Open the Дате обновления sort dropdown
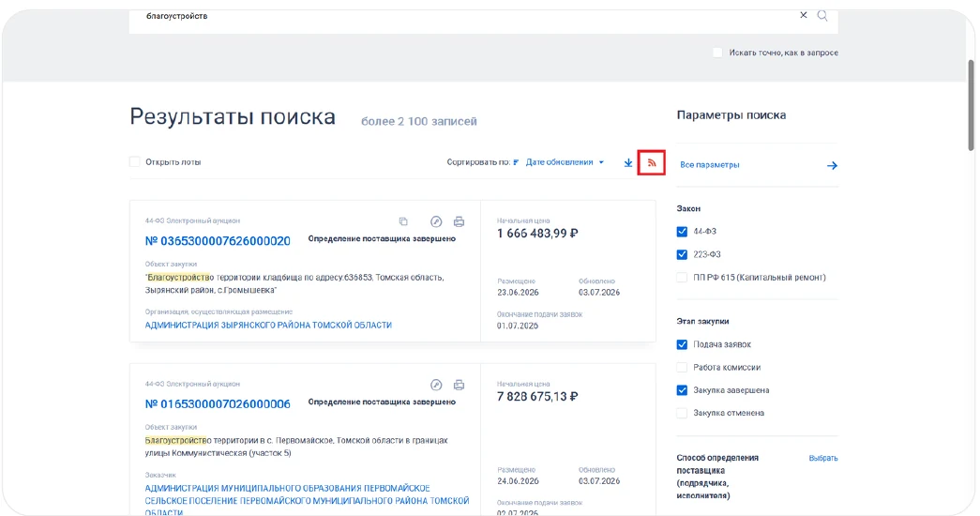Image resolution: width=980 pixels, height=516 pixels. pyautogui.click(x=565, y=162)
